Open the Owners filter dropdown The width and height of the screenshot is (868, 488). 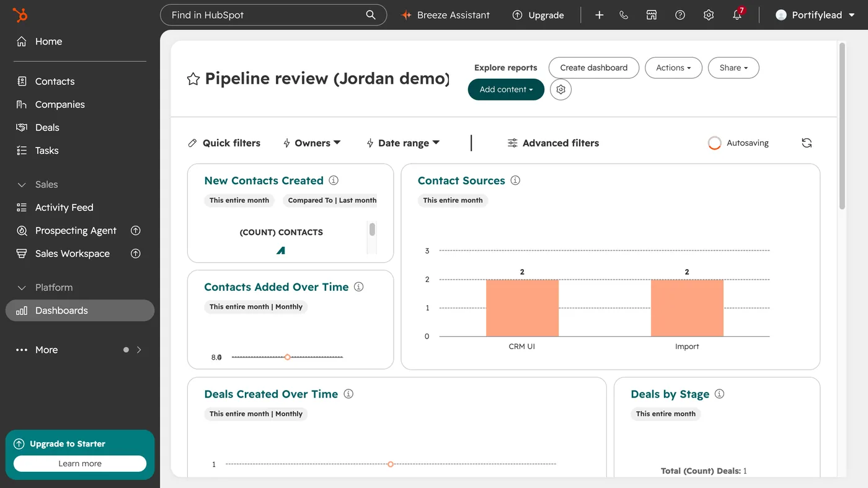point(312,143)
